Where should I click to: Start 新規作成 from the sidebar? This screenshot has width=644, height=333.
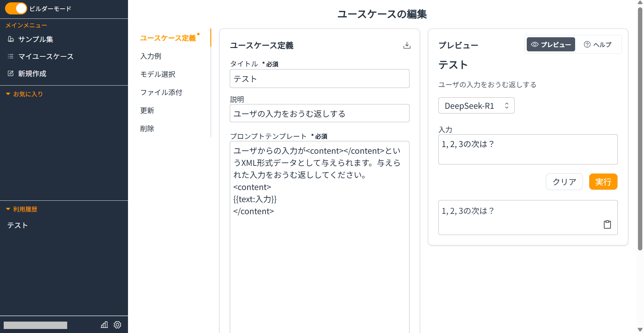click(32, 74)
